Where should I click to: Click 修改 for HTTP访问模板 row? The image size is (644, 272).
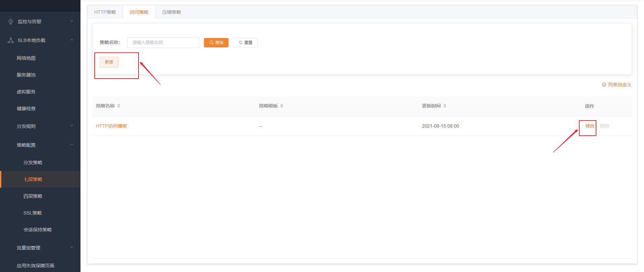(x=590, y=126)
